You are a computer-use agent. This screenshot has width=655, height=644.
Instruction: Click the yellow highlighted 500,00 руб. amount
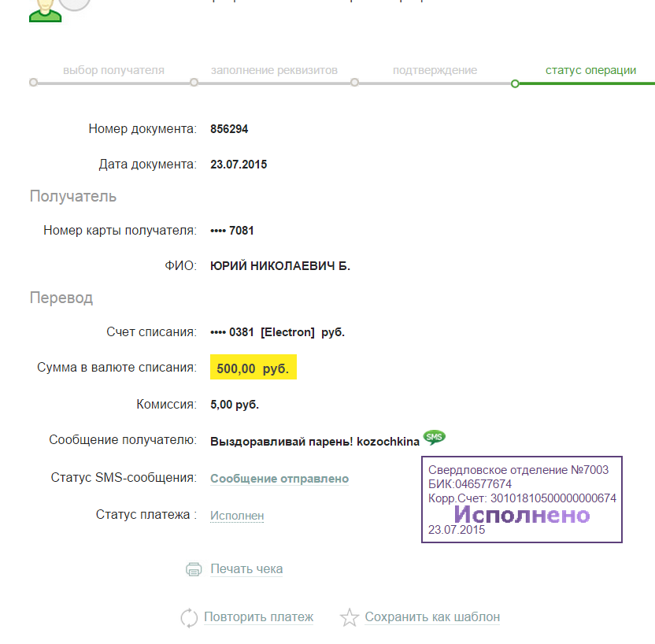pyautogui.click(x=253, y=367)
